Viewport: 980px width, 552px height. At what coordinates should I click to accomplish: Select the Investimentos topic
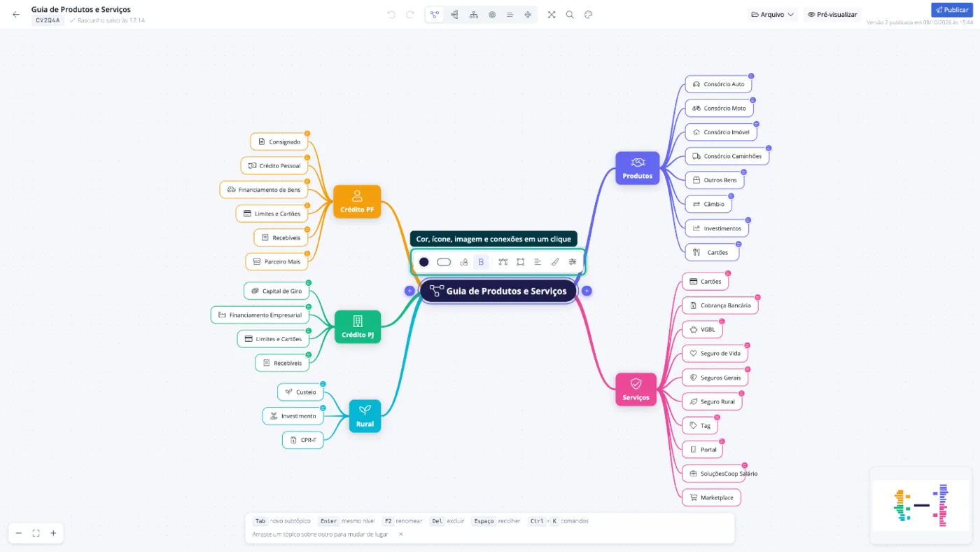(x=717, y=228)
